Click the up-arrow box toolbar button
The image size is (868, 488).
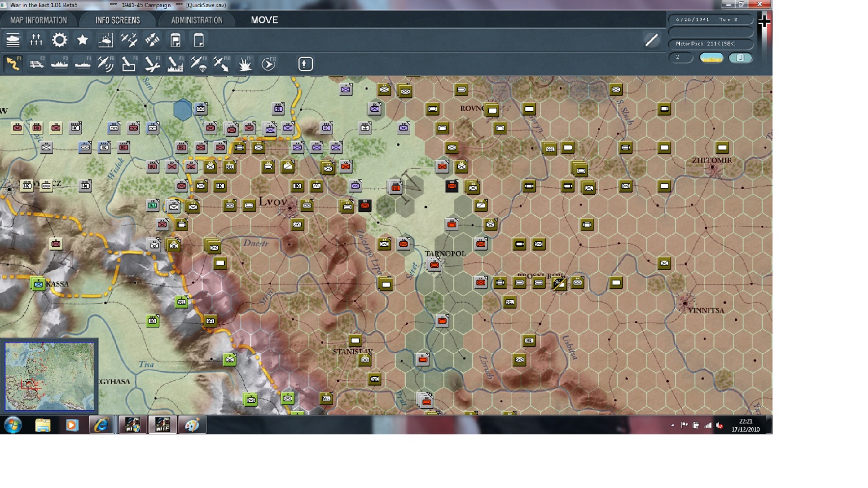click(306, 64)
